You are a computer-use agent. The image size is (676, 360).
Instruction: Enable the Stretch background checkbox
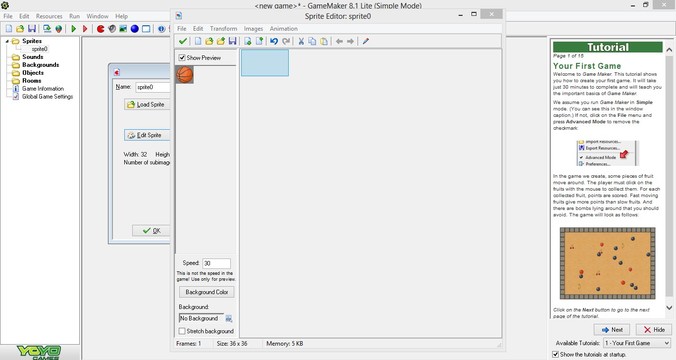click(x=182, y=331)
